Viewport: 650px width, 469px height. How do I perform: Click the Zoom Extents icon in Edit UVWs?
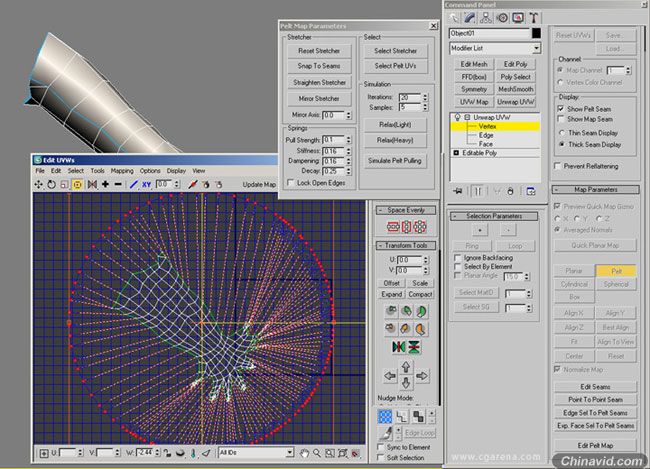[342, 453]
